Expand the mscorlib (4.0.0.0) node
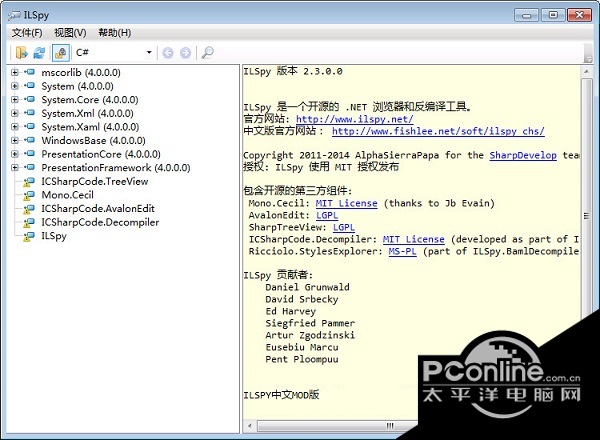The image size is (600, 440). click(x=15, y=72)
